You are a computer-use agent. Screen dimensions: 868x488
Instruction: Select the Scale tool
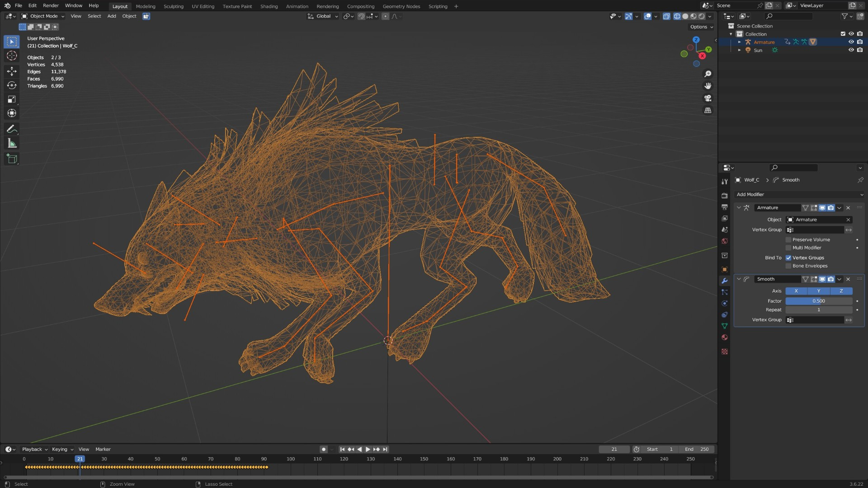pos(12,99)
